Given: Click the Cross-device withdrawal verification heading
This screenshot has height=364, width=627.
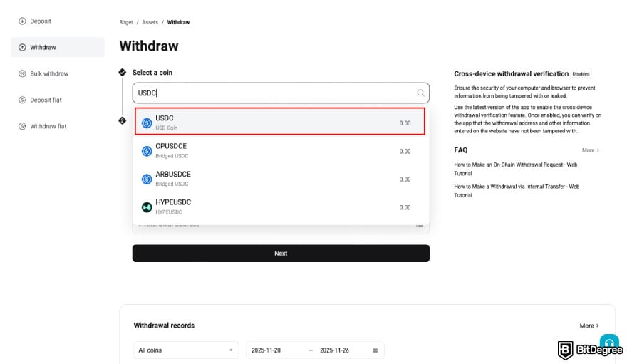Looking at the screenshot, I should (511, 74).
